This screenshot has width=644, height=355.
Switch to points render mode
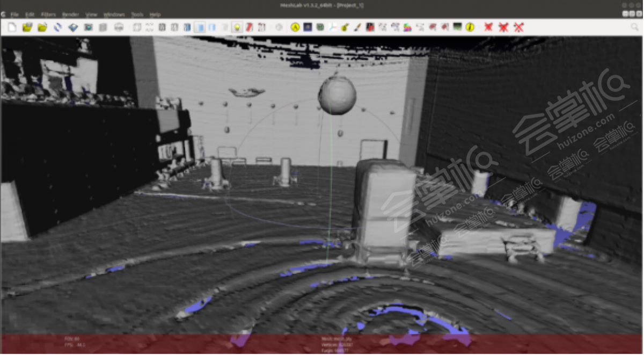tap(149, 27)
